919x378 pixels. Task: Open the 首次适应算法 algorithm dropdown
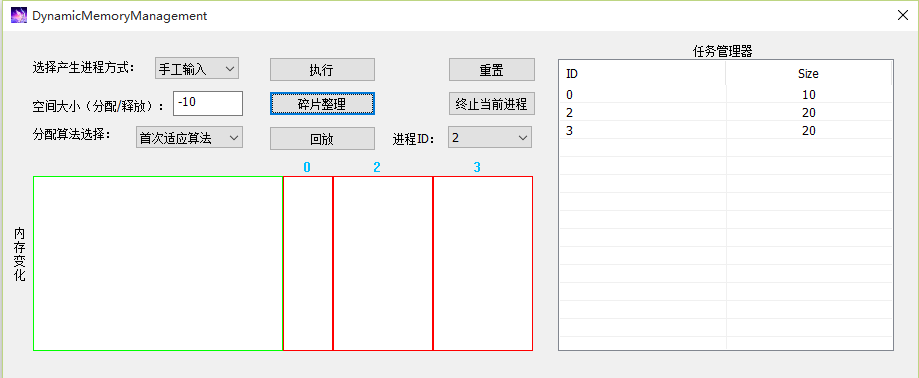(189, 138)
